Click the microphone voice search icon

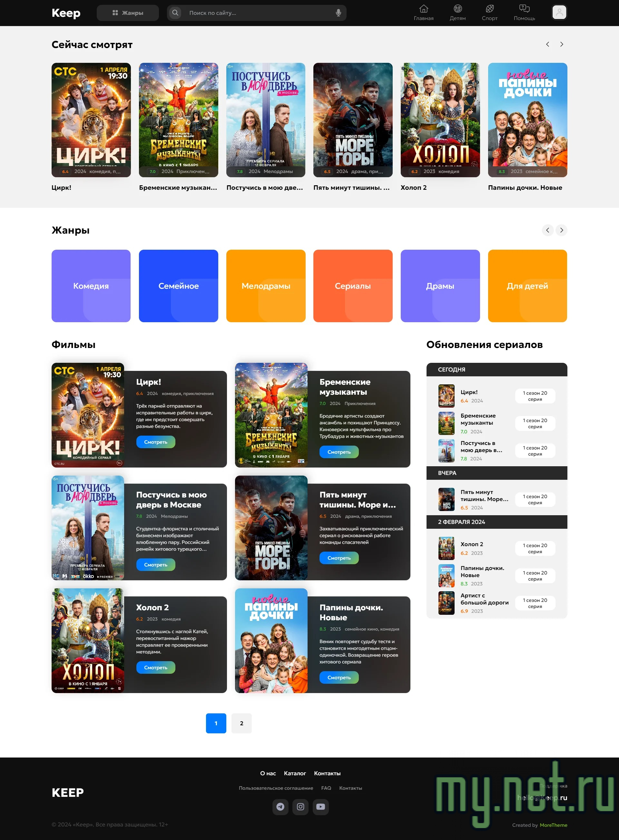click(x=338, y=13)
